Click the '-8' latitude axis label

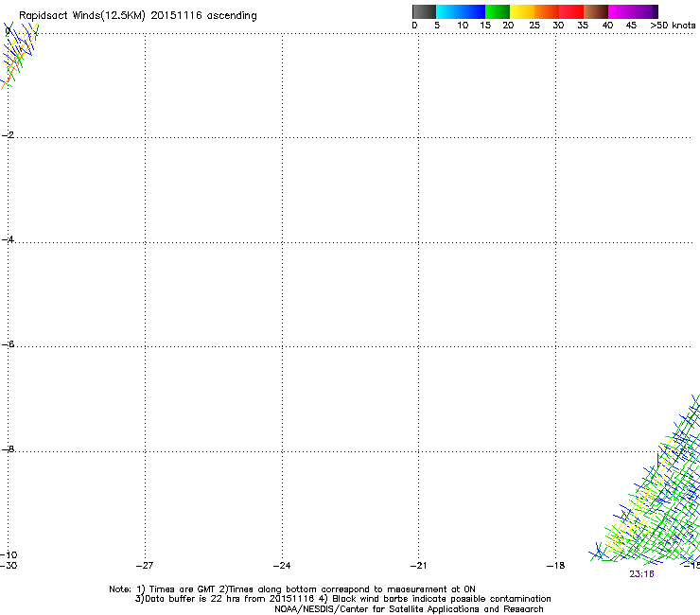pos(8,448)
